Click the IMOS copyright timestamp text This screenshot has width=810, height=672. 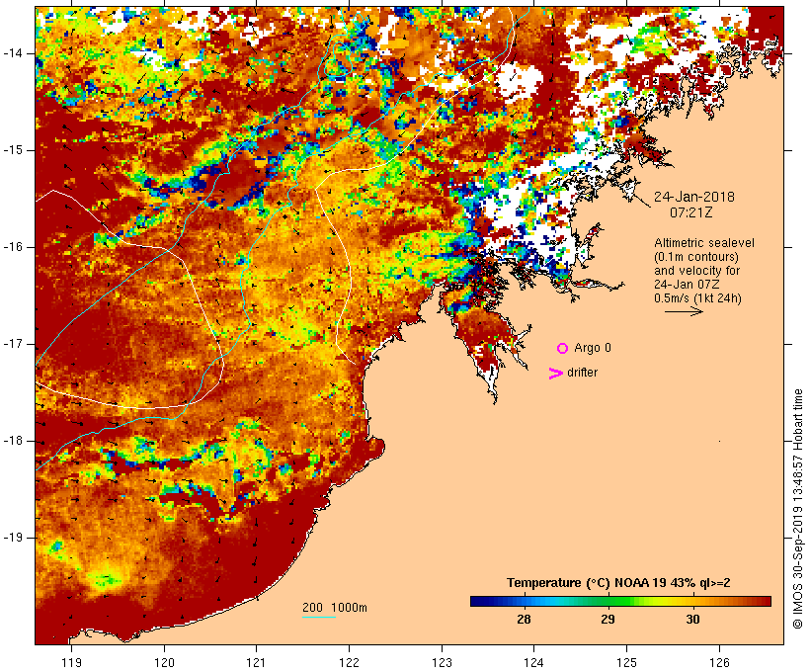point(797,509)
